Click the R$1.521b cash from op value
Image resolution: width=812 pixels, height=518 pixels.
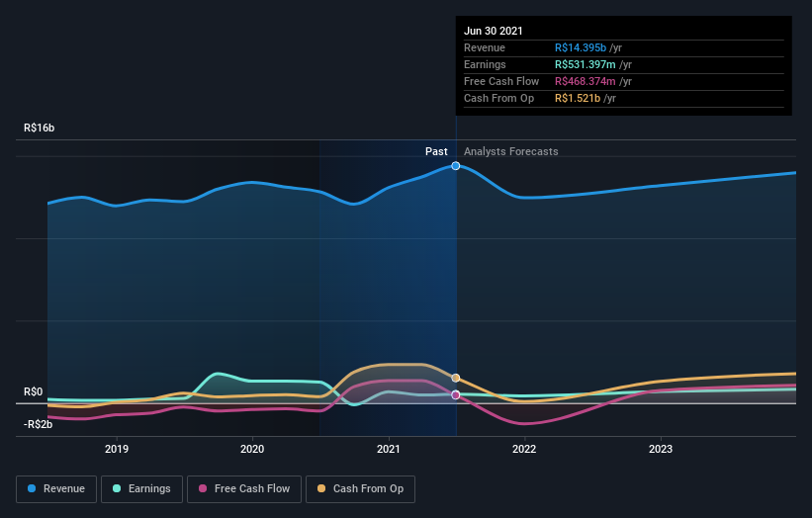(578, 98)
